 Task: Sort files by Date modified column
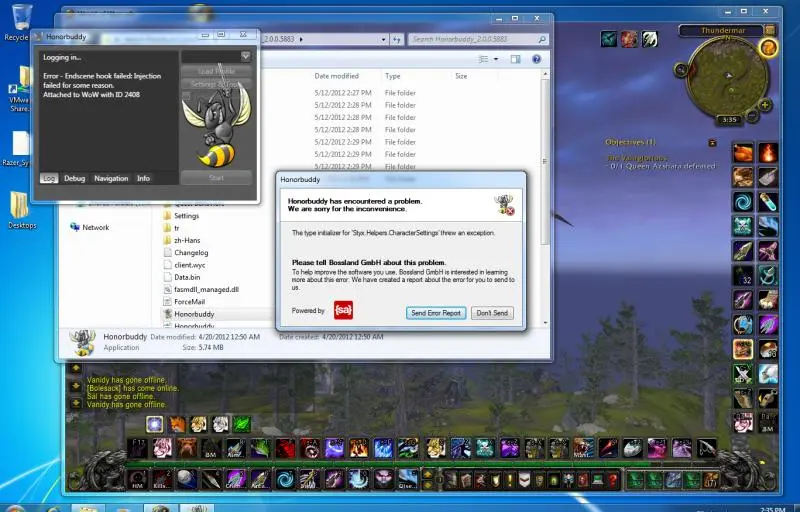pos(336,76)
